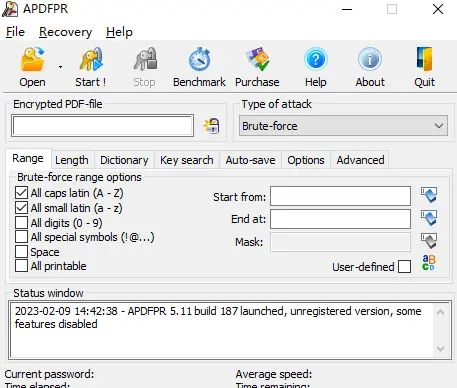Enable the Space checkbox

click(21, 251)
